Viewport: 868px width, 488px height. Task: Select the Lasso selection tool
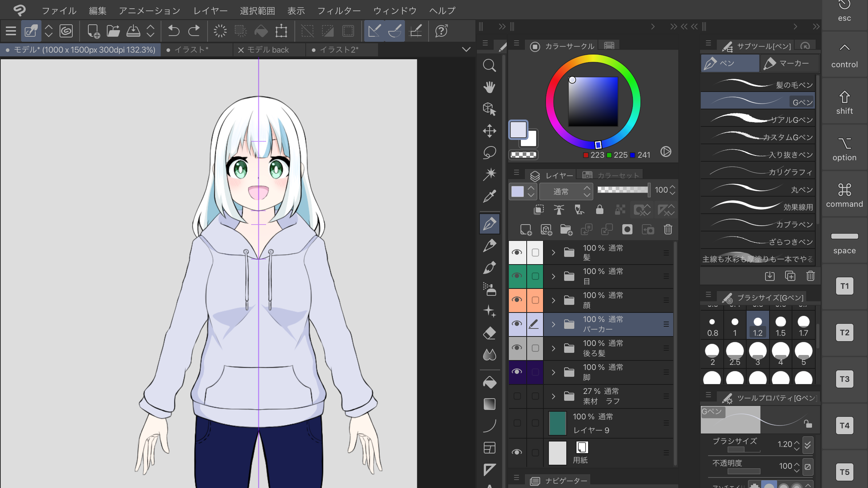[489, 153]
